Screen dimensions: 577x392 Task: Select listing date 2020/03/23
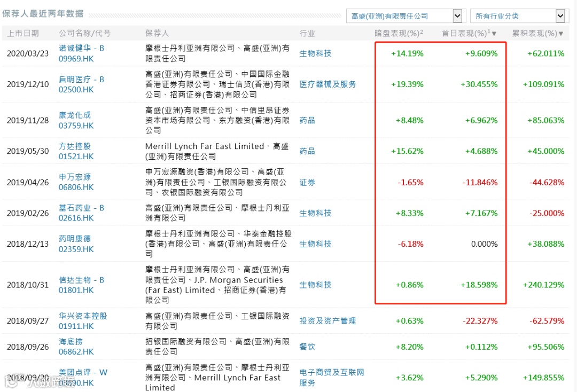point(28,54)
